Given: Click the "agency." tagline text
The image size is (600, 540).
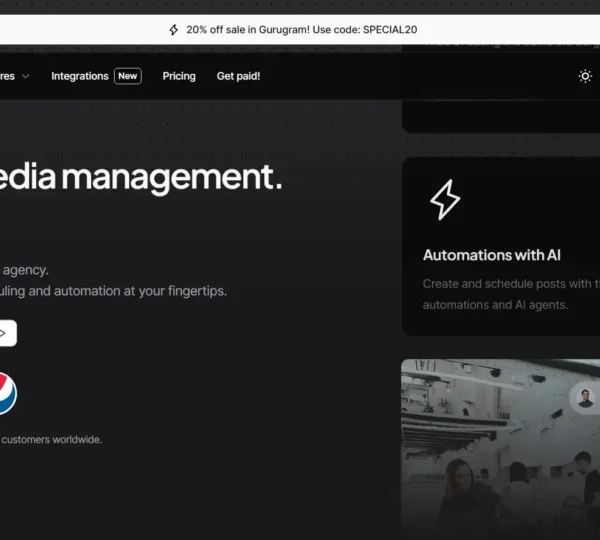Looking at the screenshot, I should [x=25, y=269].
